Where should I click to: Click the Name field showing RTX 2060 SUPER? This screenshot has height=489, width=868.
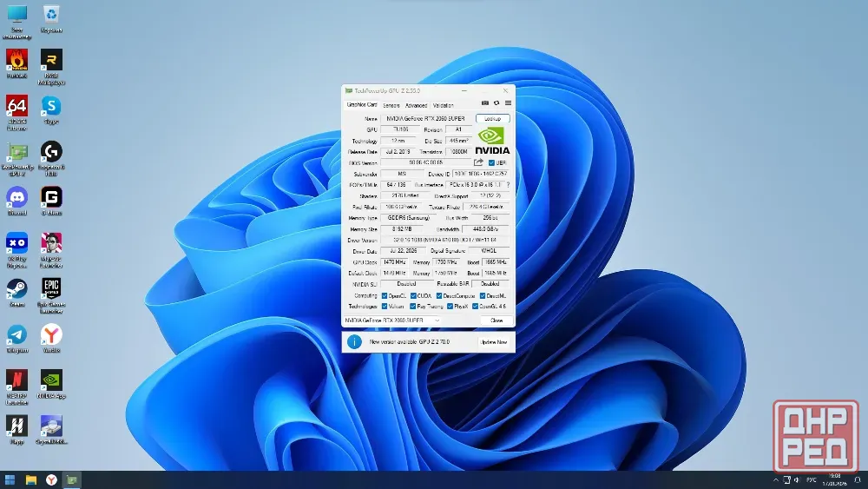[x=425, y=118]
